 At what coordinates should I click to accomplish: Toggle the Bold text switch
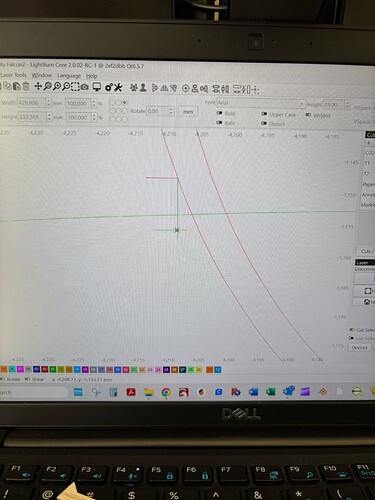pos(219,113)
